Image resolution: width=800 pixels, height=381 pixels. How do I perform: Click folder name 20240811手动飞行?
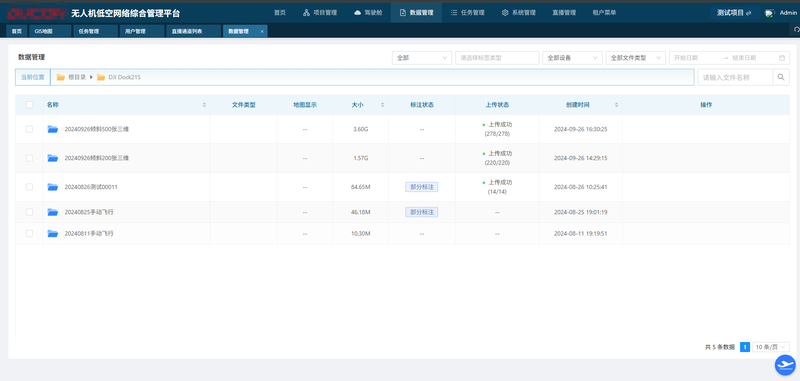pos(89,234)
